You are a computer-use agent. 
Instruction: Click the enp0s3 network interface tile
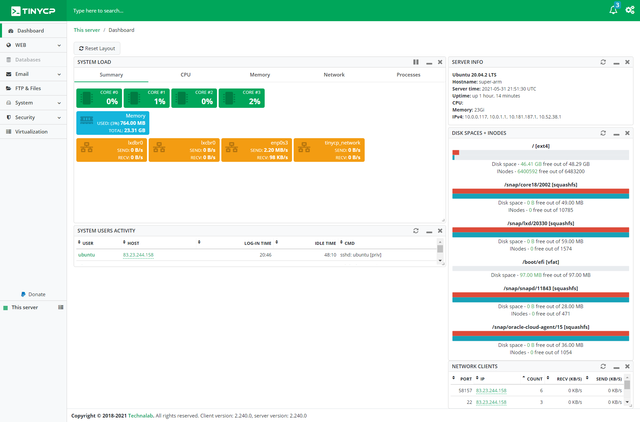(256, 150)
